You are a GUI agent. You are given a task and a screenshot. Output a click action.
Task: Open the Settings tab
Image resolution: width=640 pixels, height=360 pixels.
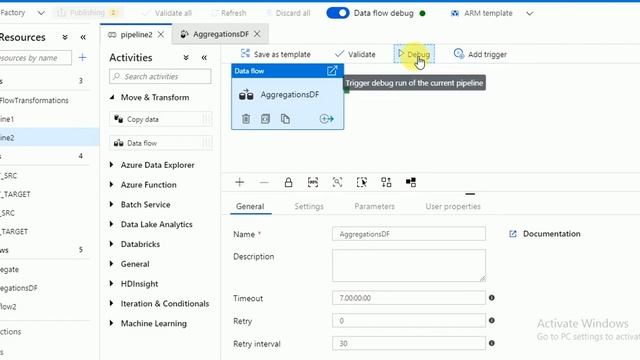309,207
